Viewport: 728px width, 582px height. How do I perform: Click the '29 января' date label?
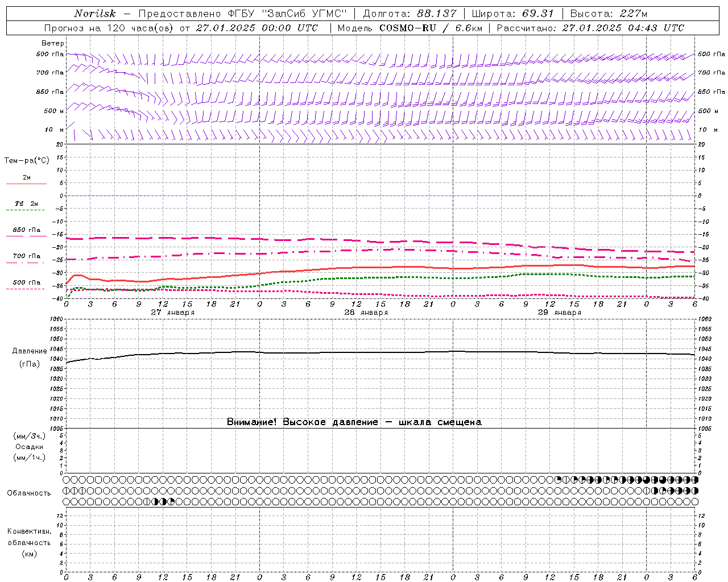[559, 313]
